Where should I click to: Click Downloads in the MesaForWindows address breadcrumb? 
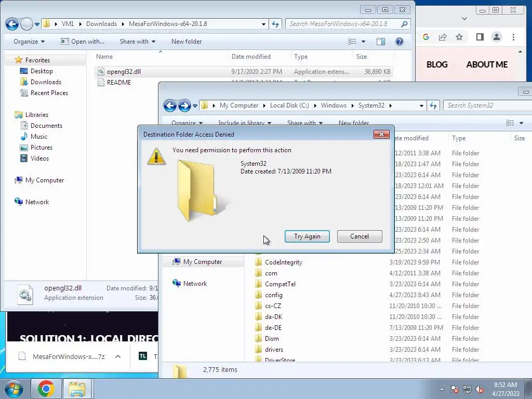coord(101,24)
